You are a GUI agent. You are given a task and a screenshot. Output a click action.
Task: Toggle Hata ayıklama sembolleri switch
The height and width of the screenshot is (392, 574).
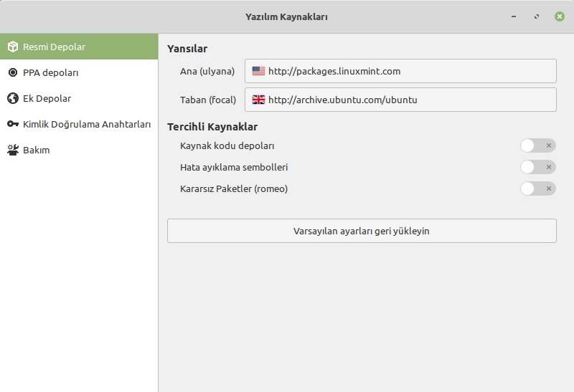(x=537, y=167)
